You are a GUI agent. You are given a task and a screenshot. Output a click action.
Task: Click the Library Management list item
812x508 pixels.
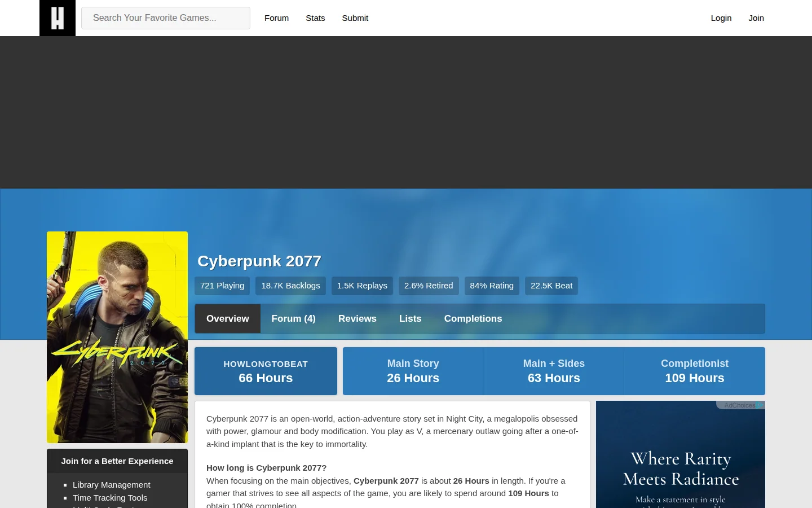112,485
